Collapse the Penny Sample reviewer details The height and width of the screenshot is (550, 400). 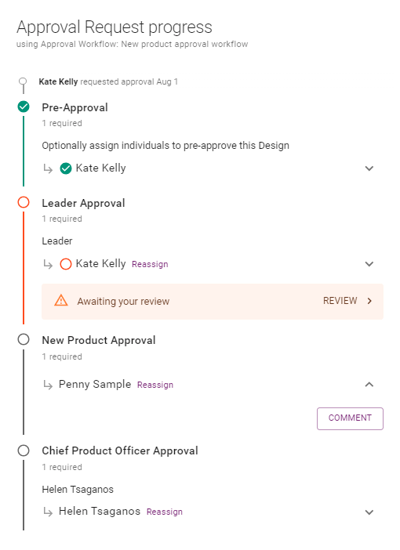[x=369, y=384]
